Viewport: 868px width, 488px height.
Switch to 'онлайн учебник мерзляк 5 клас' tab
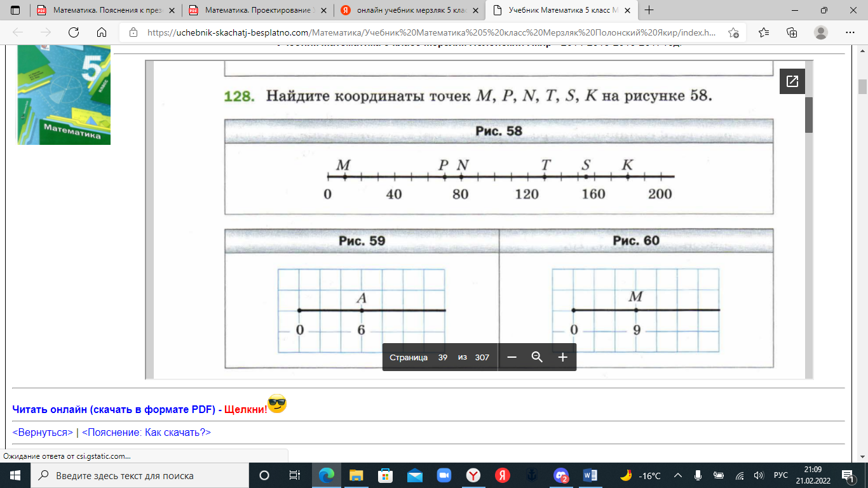pos(409,10)
